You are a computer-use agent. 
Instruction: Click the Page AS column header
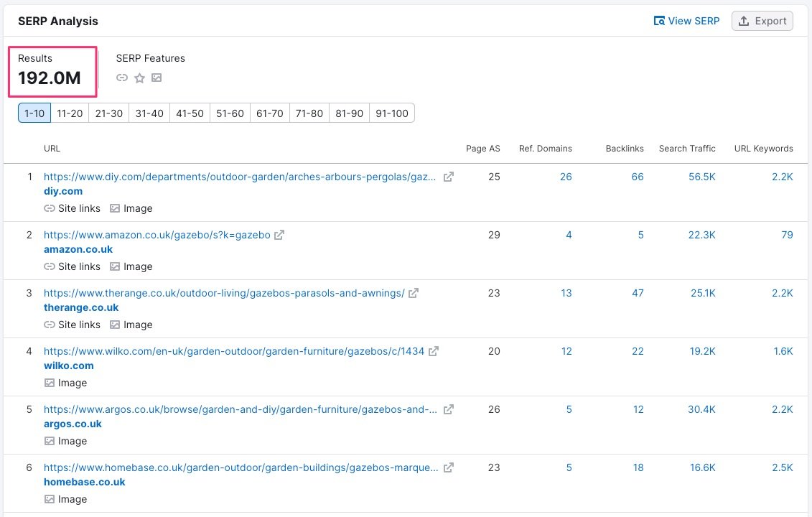point(482,149)
